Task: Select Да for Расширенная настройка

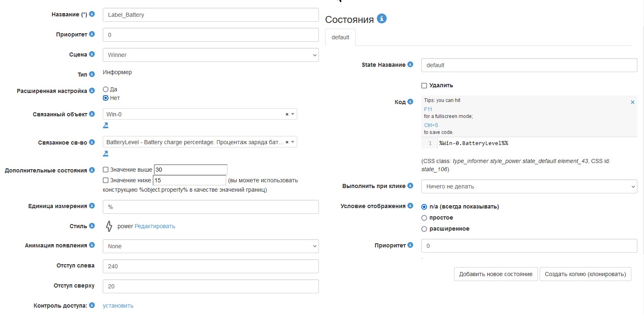Action: (106, 89)
